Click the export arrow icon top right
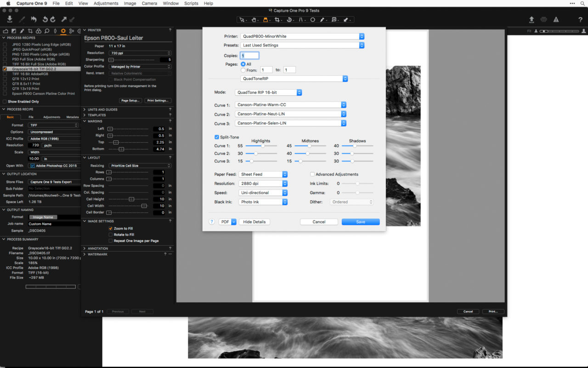Image resolution: width=588 pixels, height=368 pixels. click(x=531, y=20)
